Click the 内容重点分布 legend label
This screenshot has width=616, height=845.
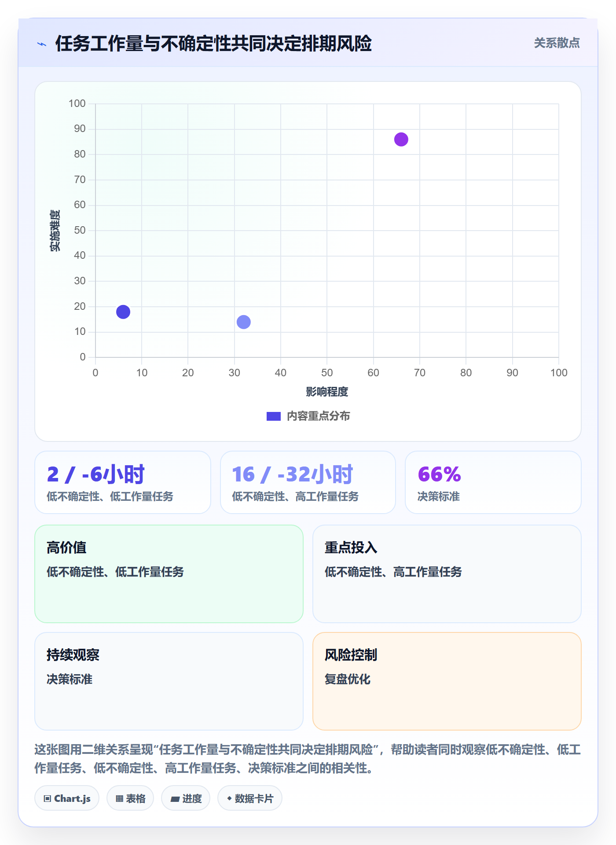pyautogui.click(x=318, y=416)
